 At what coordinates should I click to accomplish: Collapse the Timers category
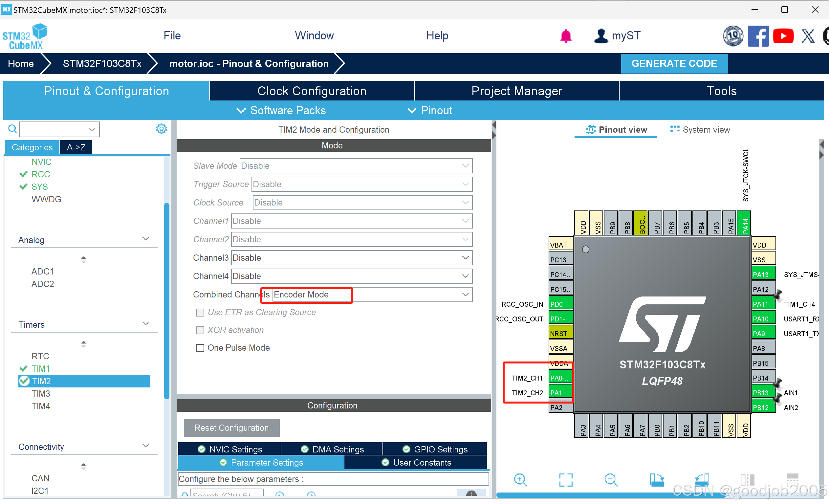coord(146,324)
